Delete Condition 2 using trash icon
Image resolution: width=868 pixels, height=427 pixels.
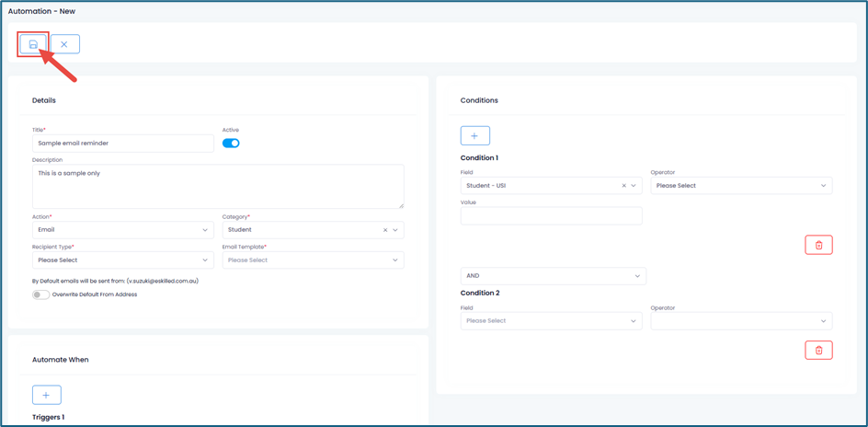click(x=817, y=351)
